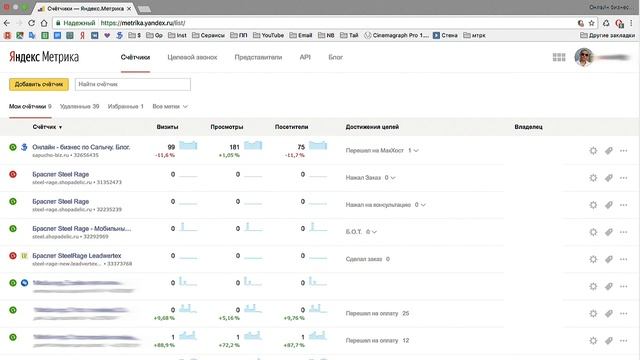The width and height of the screenshot is (640, 360).
Task: Select Избранные 1 filter tab
Action: (x=126, y=107)
